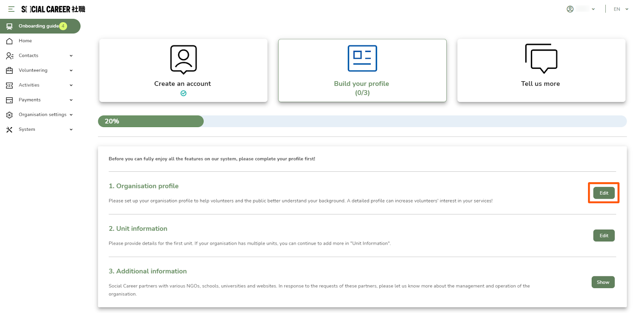This screenshot has height=313, width=644.
Task: Click the Contacts person icon
Action: (x=10, y=56)
